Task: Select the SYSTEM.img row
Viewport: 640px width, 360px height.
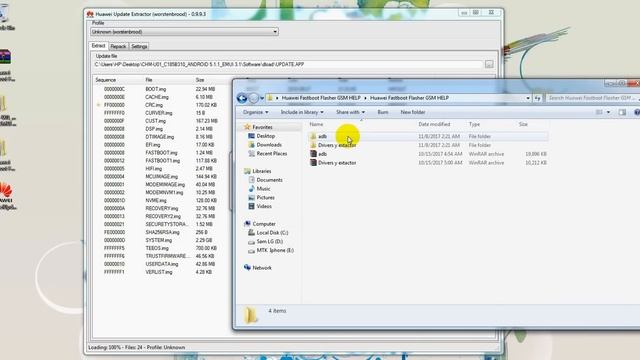Action: [160, 240]
